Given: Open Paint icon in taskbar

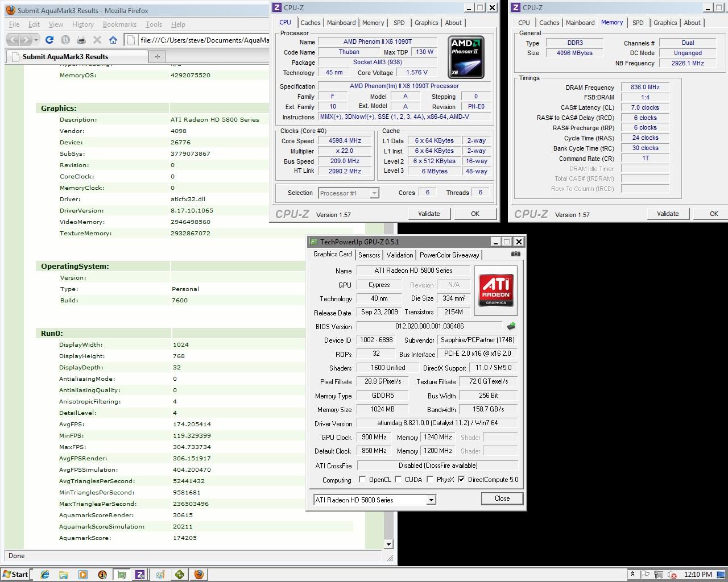Looking at the screenshot, I should click(x=160, y=575).
